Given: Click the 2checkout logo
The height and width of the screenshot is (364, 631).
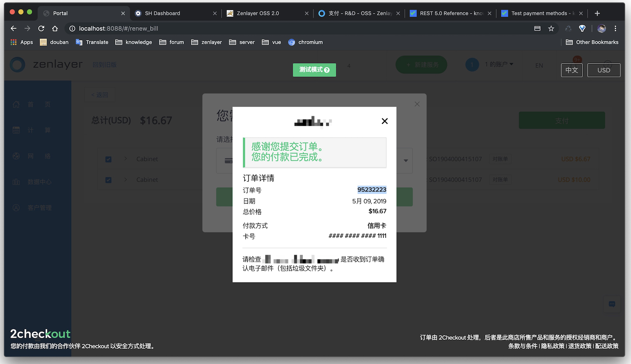Looking at the screenshot, I should coord(40,334).
